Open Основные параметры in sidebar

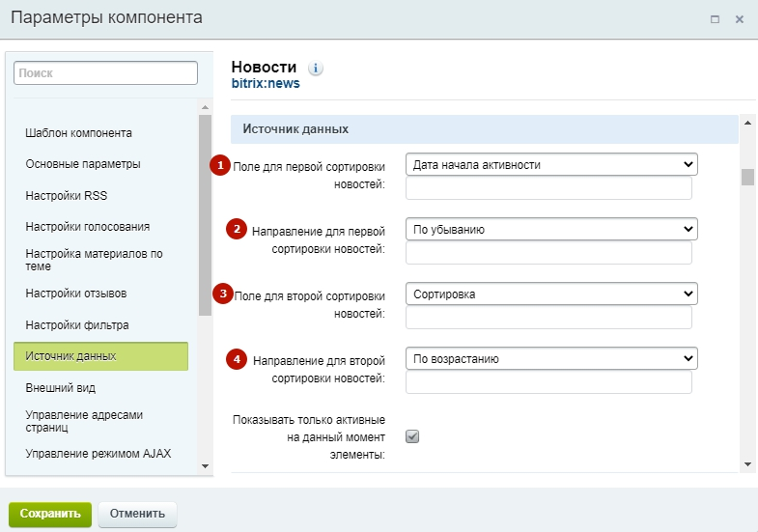tap(83, 164)
